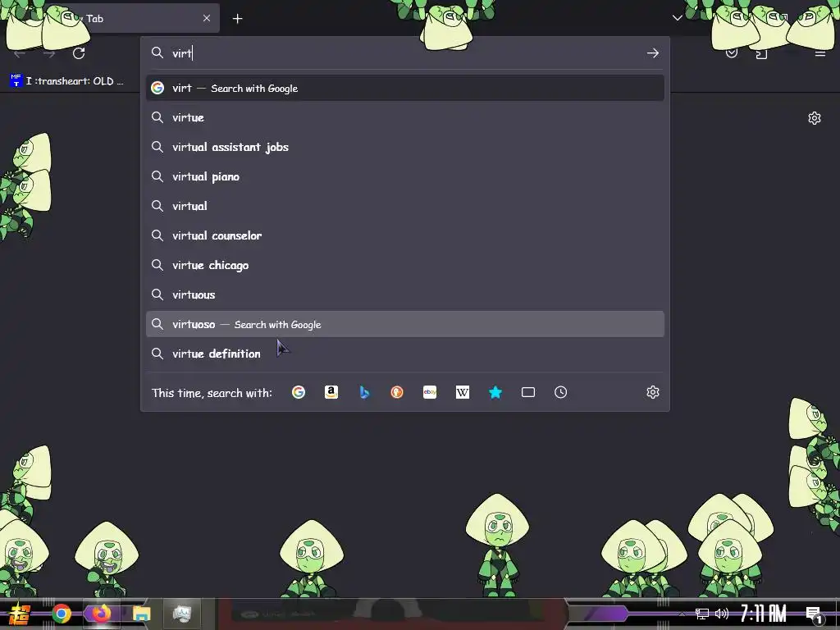The image size is (840, 630).
Task: Click the go arrow in address bar
Action: click(x=652, y=53)
